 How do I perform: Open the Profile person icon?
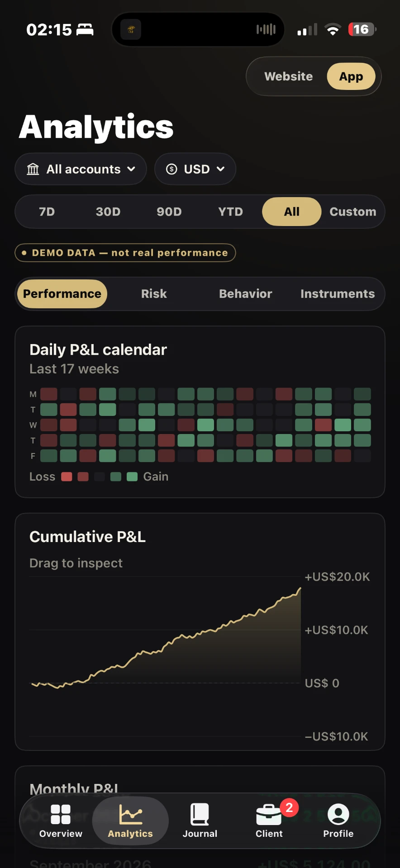[x=338, y=814]
